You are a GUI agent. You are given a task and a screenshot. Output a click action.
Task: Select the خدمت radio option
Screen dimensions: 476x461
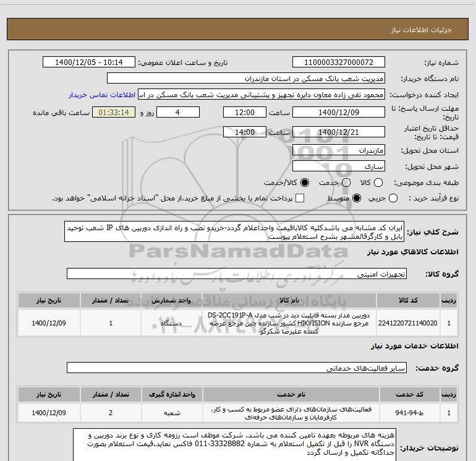tap(346, 183)
